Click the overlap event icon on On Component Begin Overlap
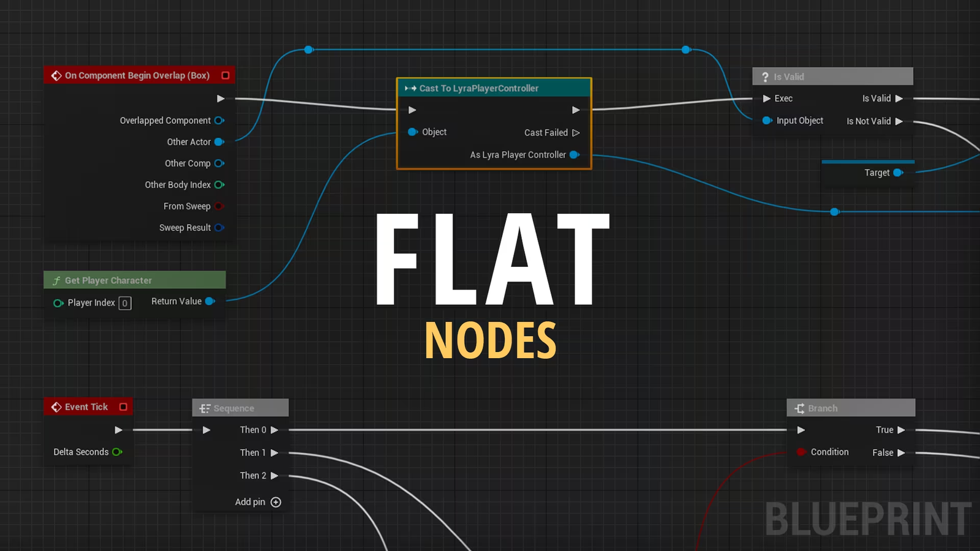The height and width of the screenshot is (551, 980). (x=56, y=75)
